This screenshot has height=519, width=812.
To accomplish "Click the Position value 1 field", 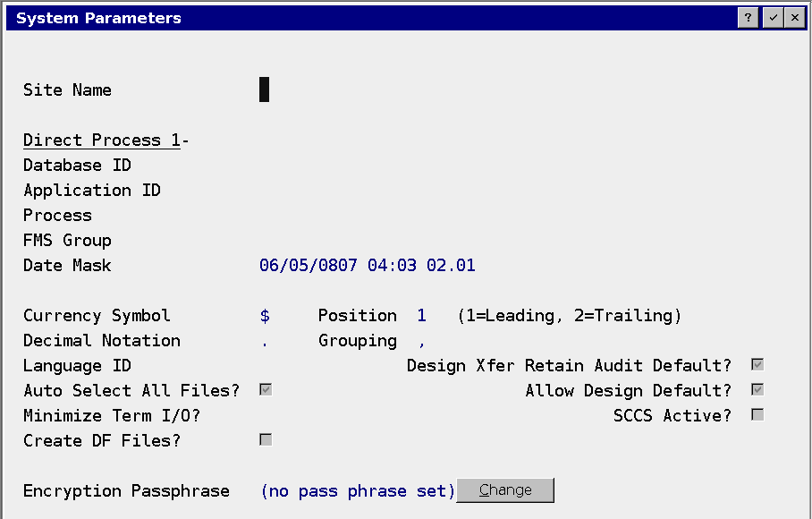I will click(x=421, y=316).
